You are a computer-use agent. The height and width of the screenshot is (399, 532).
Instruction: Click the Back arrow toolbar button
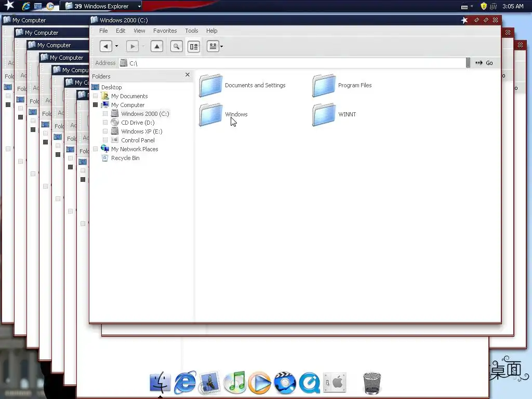tap(106, 46)
